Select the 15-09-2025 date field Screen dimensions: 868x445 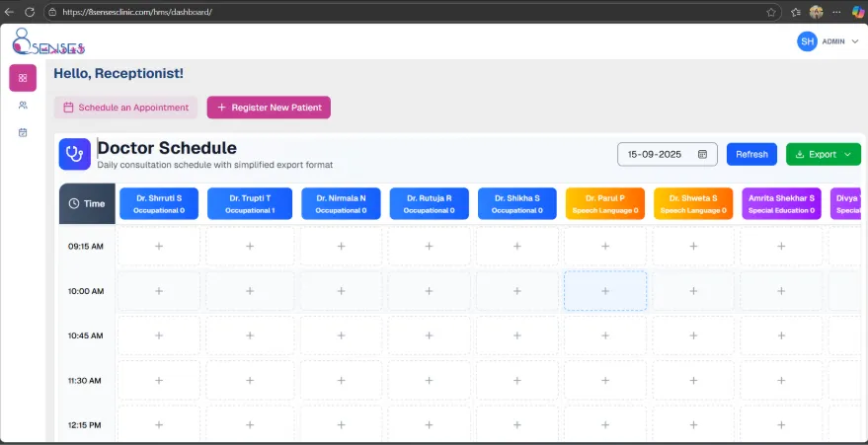tap(668, 154)
